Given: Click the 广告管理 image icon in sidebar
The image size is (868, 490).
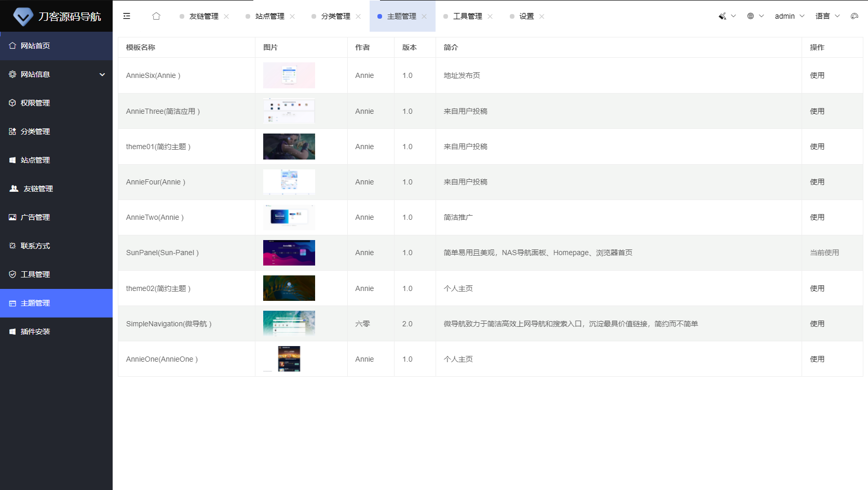Looking at the screenshot, I should [12, 217].
